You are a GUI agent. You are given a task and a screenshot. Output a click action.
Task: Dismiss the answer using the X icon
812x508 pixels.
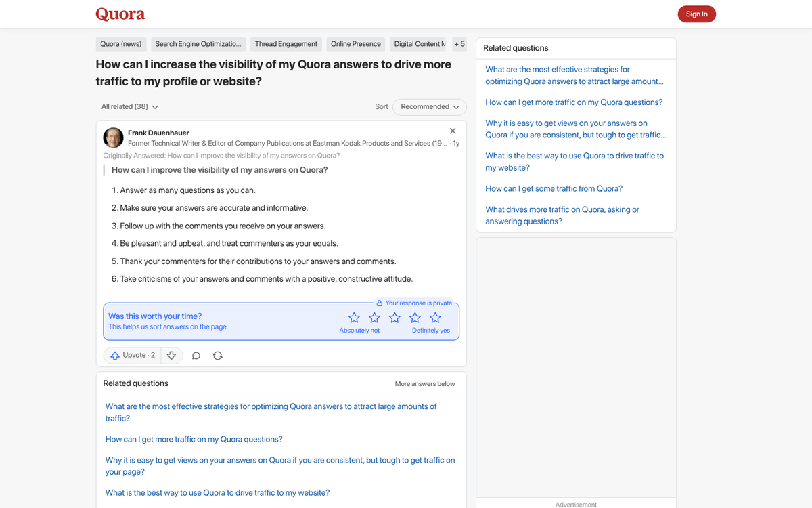(453, 131)
